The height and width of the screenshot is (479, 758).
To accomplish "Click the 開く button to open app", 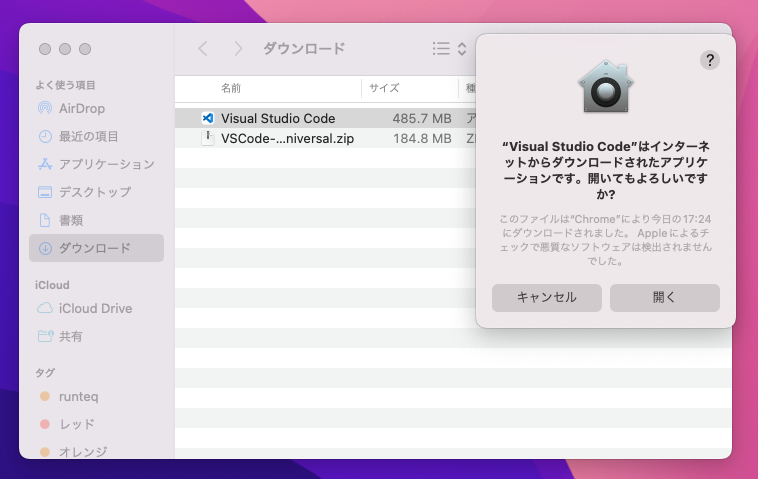I will pos(664,297).
